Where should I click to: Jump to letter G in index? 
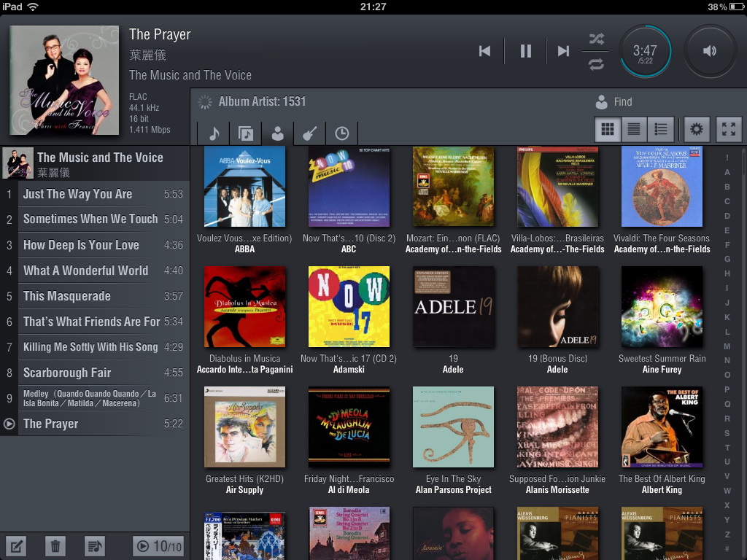727,259
